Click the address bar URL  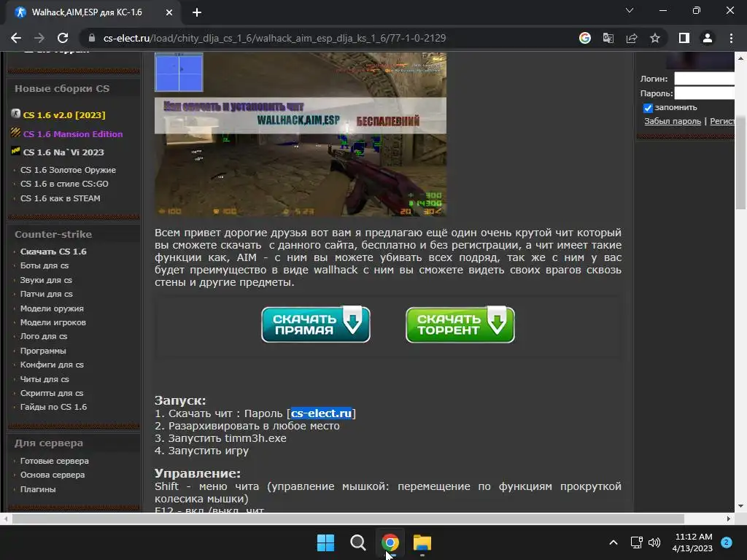(x=274, y=38)
